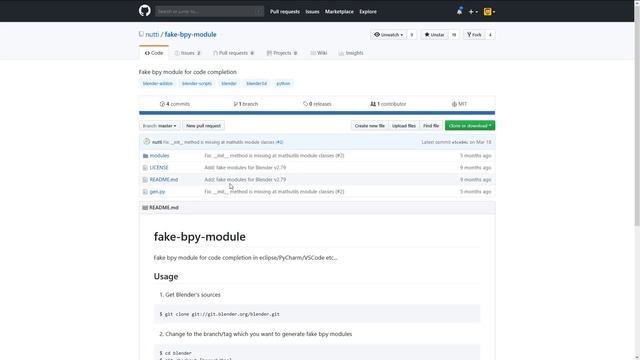
Task: Select the python topic tag
Action: (x=283, y=83)
